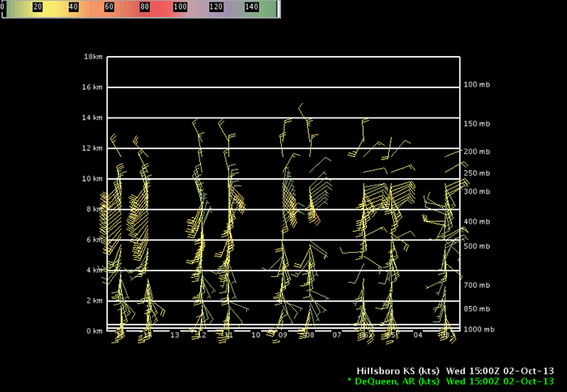567x392 pixels.
Task: Select the hour 07 time axis label
Action: 337,334
